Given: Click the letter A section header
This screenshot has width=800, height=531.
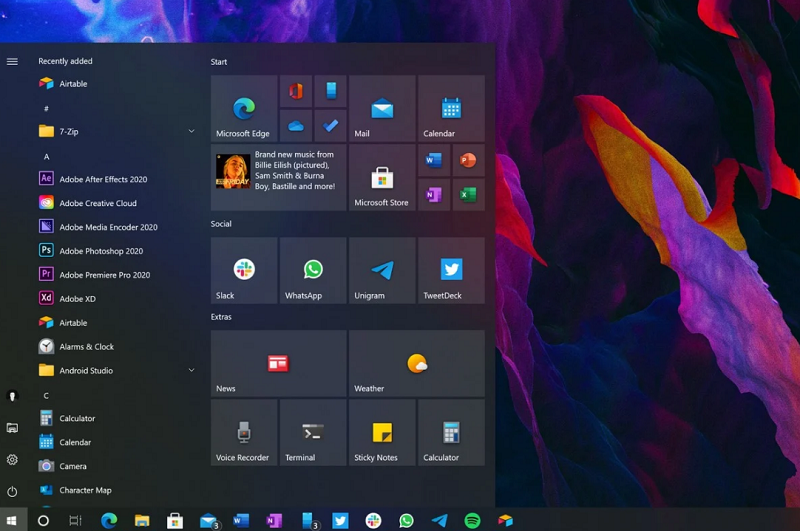Looking at the screenshot, I should coord(46,157).
